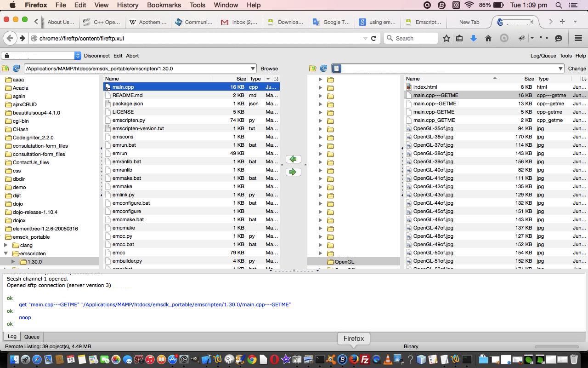Open the History menu

click(x=127, y=5)
